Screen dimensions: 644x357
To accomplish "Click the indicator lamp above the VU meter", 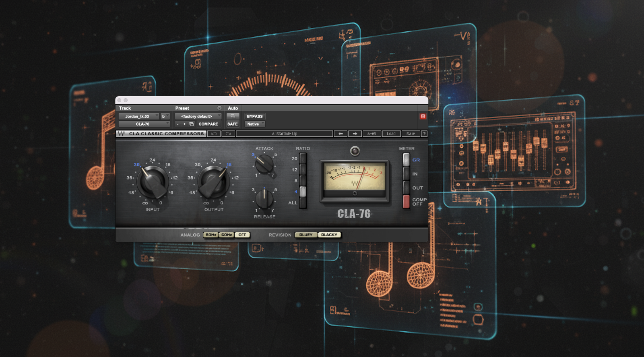I will 355,151.
